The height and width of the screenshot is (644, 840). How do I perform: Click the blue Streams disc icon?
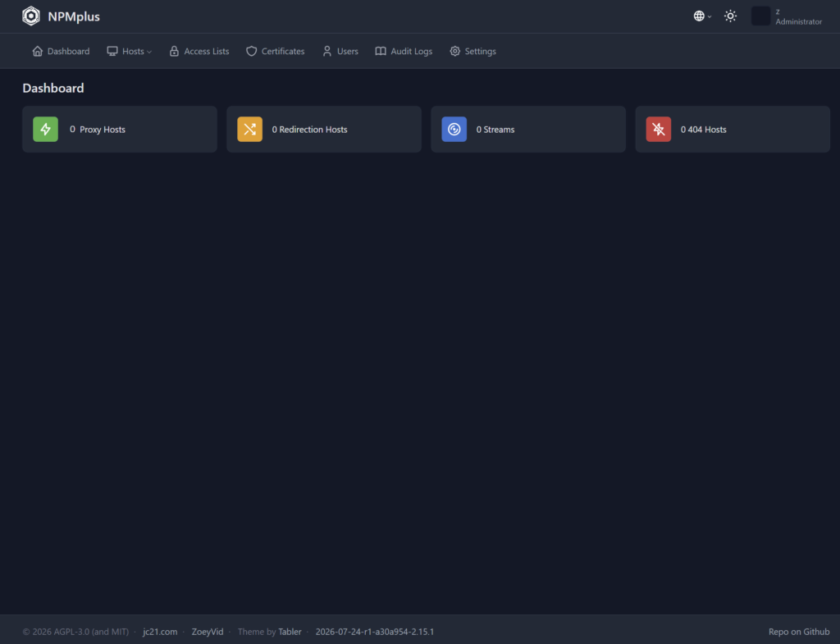point(454,129)
